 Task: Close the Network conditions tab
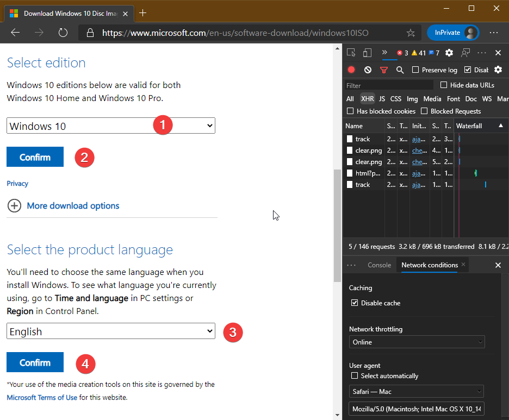point(463,264)
